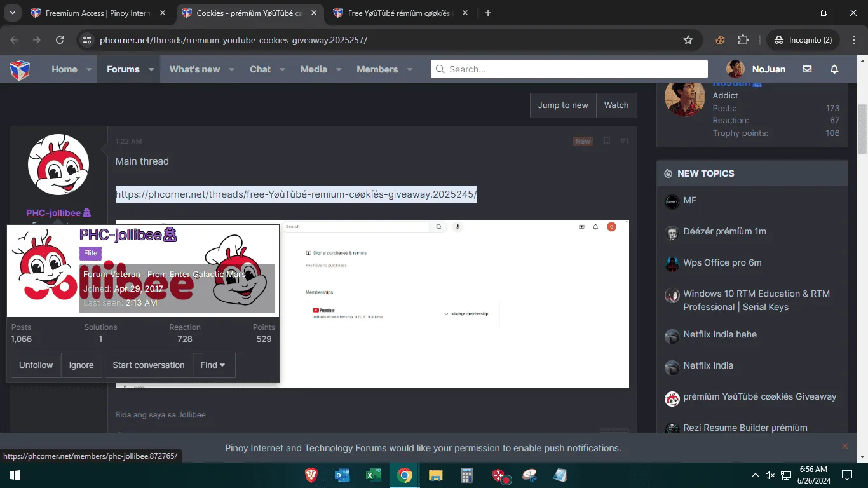
Task: Click the PHCorner site logo icon
Action: pyautogui.click(x=20, y=69)
